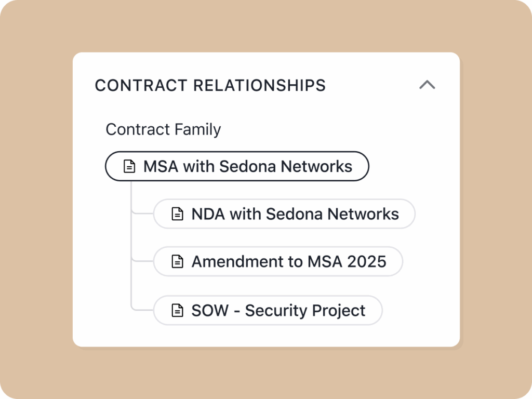Click the chevron next to Contract Relationships header
The image size is (532, 399).
tap(427, 85)
